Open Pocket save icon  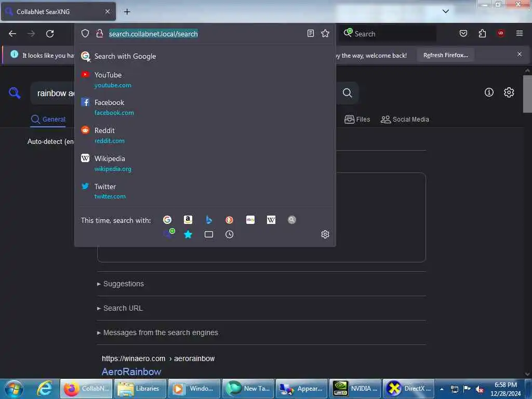click(463, 33)
